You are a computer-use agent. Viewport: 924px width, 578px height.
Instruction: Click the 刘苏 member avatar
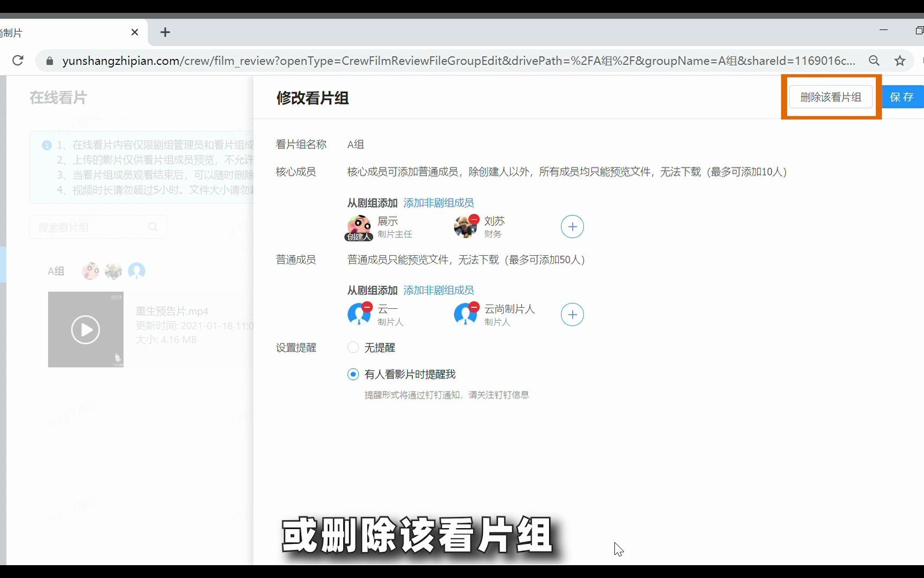[465, 227]
